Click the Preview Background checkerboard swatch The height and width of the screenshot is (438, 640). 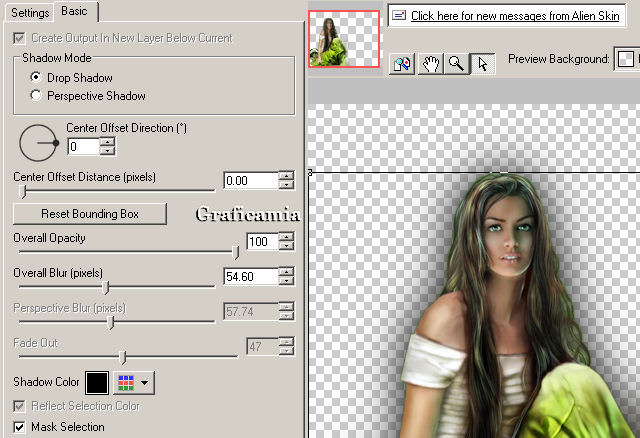click(x=625, y=59)
